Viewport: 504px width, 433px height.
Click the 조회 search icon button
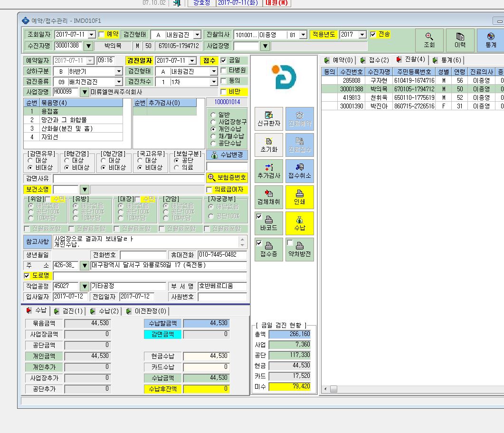[x=429, y=40]
